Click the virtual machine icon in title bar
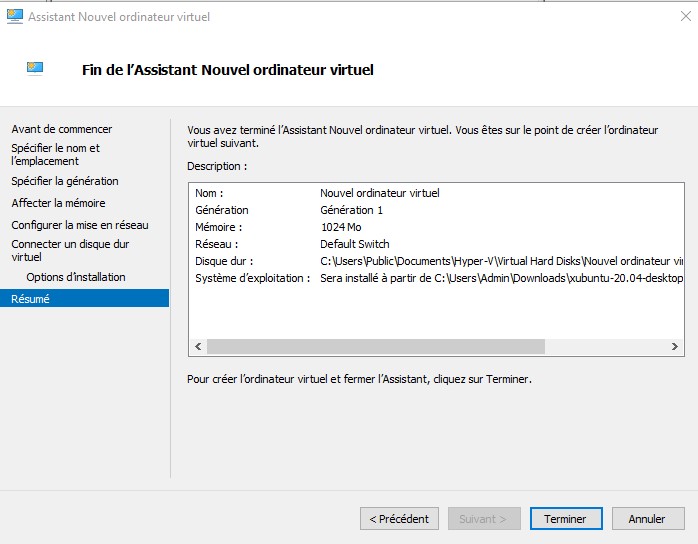 click(x=15, y=16)
